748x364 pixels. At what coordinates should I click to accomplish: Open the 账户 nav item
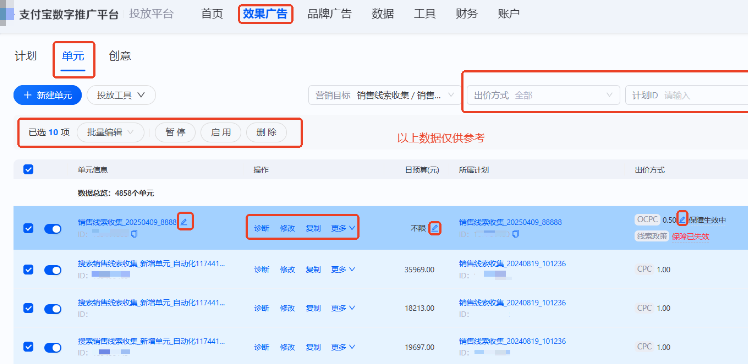509,14
